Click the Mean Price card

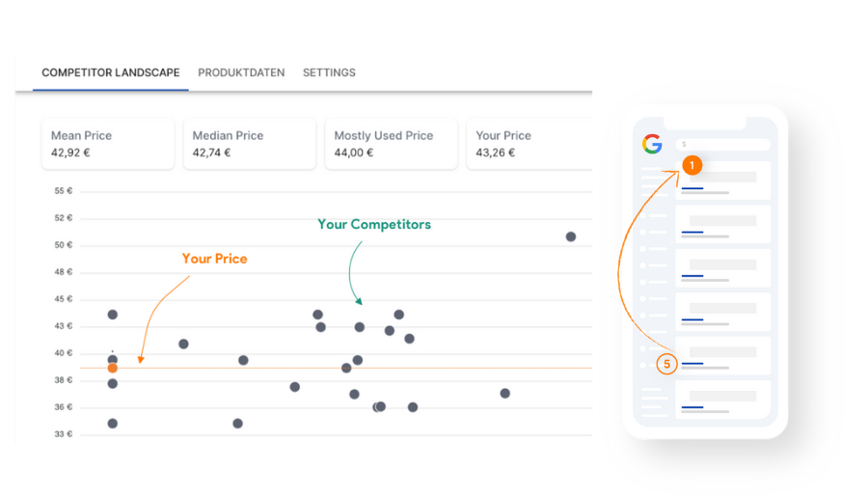click(x=108, y=144)
